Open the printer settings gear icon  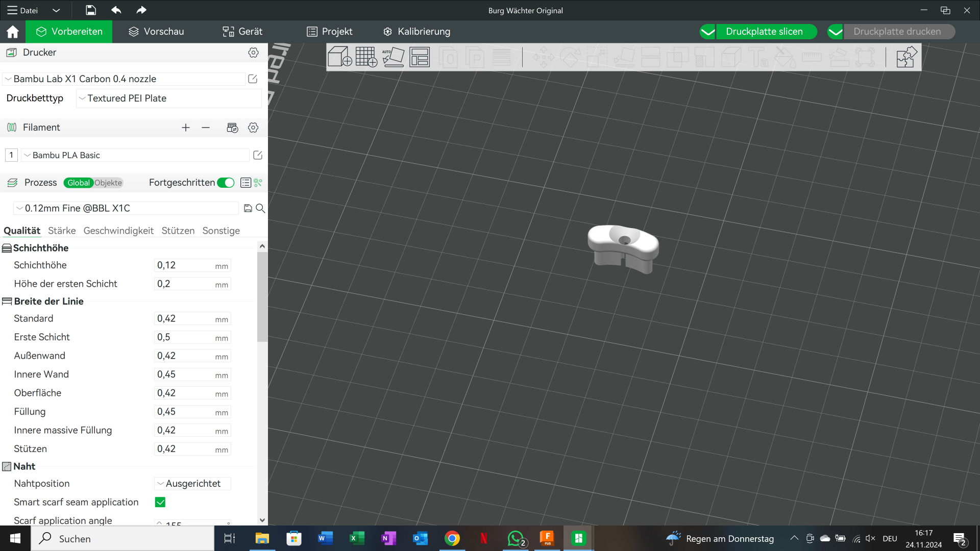point(253,53)
